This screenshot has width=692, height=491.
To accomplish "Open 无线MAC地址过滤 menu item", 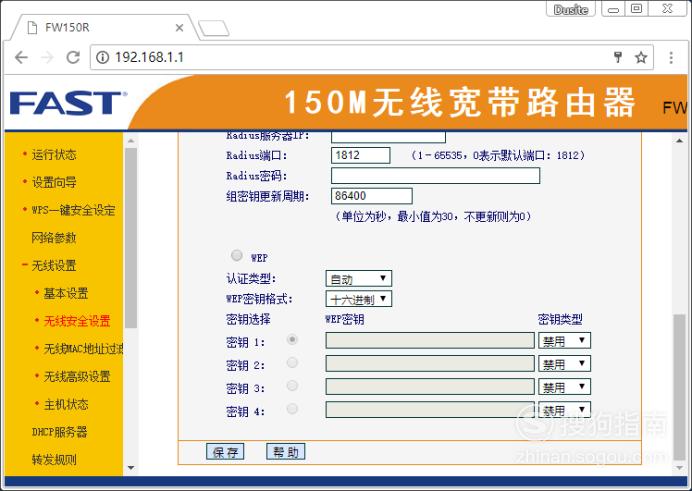I will point(83,349).
